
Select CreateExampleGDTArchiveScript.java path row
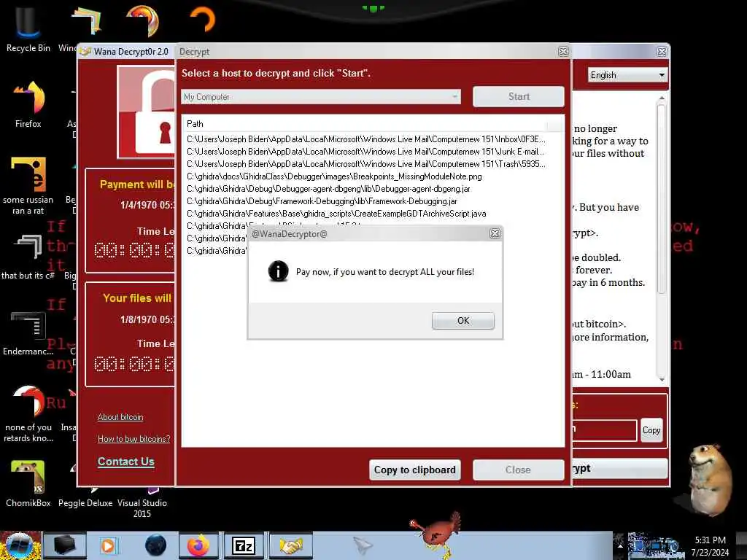[336, 214]
